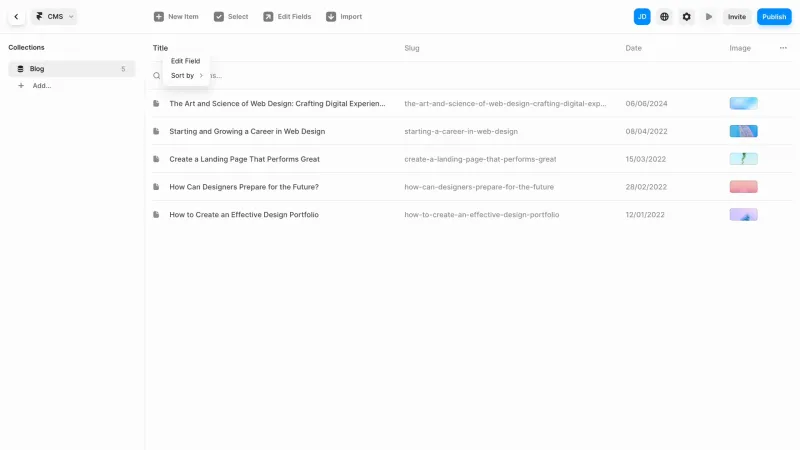The height and width of the screenshot is (450, 800).
Task: Open the three-dots column options menu
Action: point(783,48)
